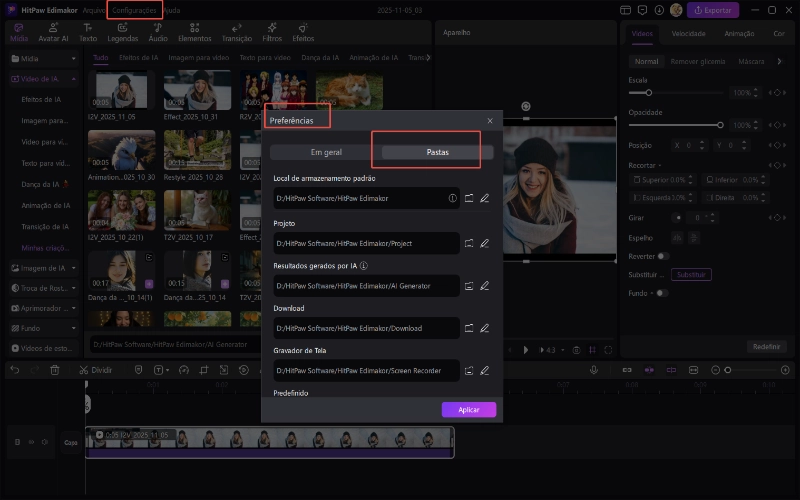The height and width of the screenshot is (500, 800).
Task: Select the Avatar AI tool
Action: point(53,32)
